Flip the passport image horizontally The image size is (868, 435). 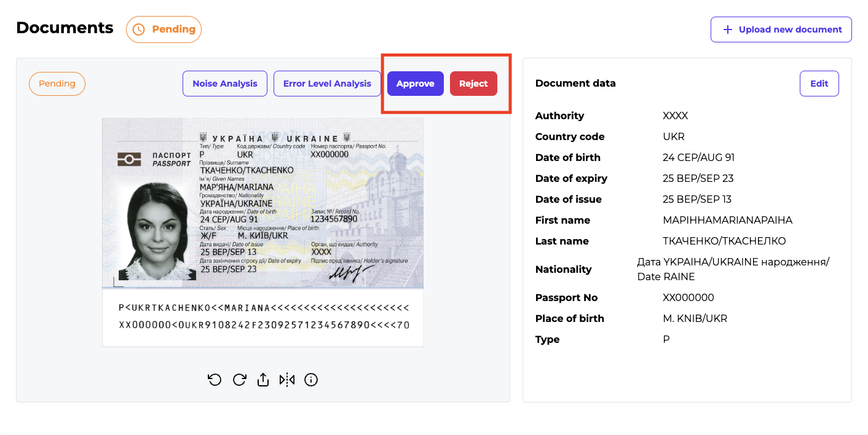tap(287, 380)
